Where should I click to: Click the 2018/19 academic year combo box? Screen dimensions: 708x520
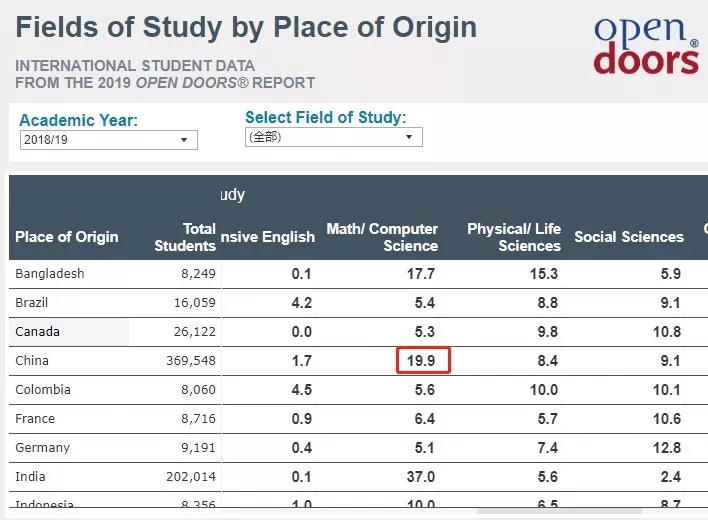pyautogui.click(x=109, y=140)
